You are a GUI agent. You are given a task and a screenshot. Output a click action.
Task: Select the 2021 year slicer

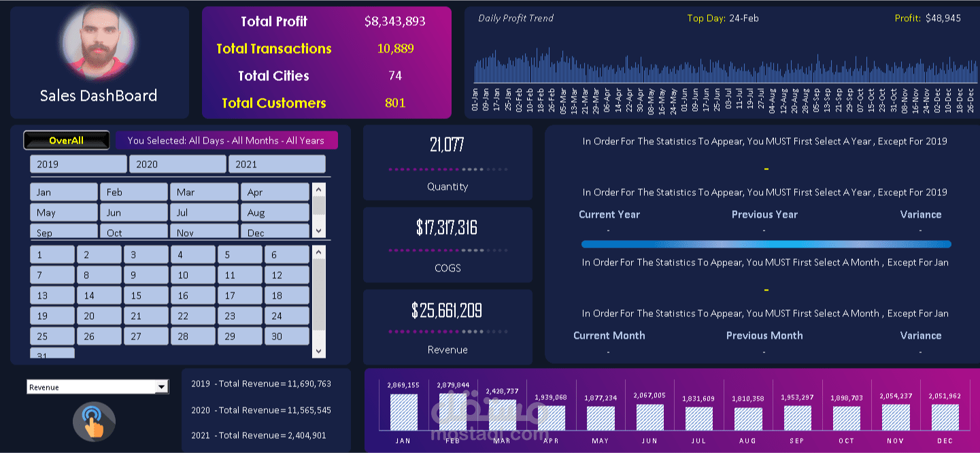point(277,164)
